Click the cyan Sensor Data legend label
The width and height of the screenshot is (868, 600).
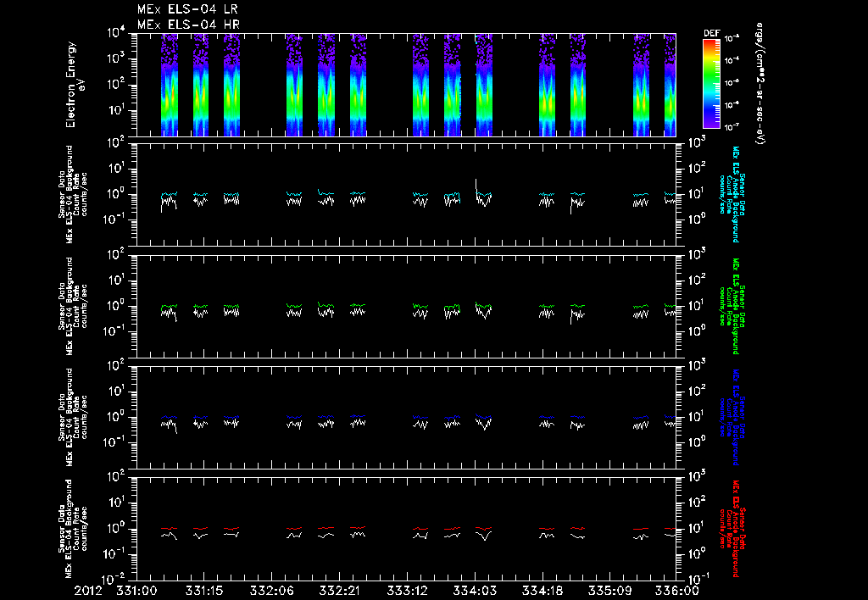click(x=732, y=194)
